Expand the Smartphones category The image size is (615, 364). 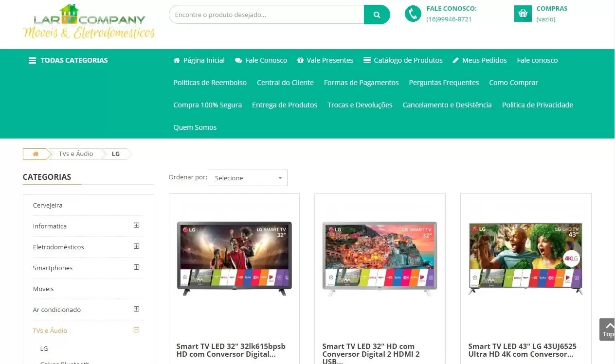click(x=136, y=267)
